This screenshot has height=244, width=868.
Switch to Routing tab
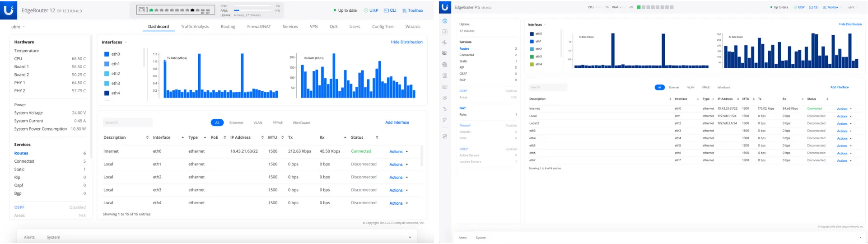pos(228,27)
